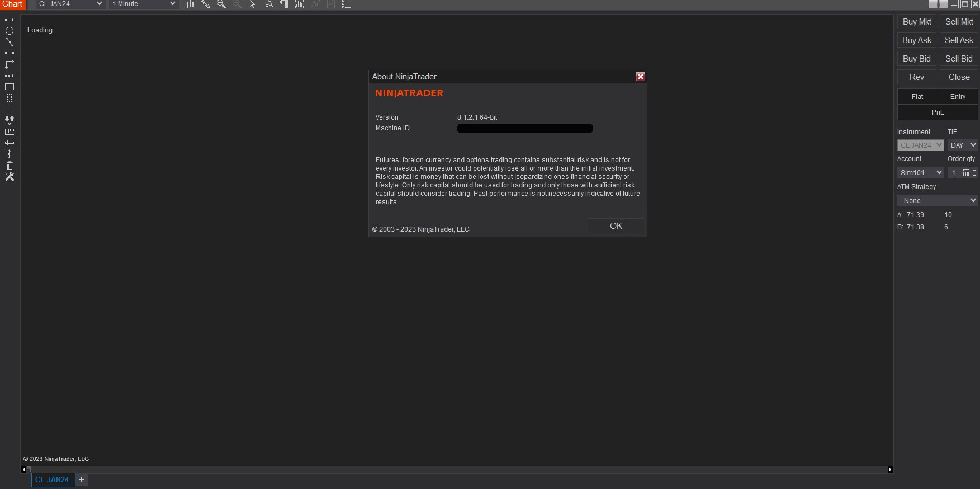The image size is (980, 489).
Task: Click the Buy Mkt button
Action: pos(917,22)
